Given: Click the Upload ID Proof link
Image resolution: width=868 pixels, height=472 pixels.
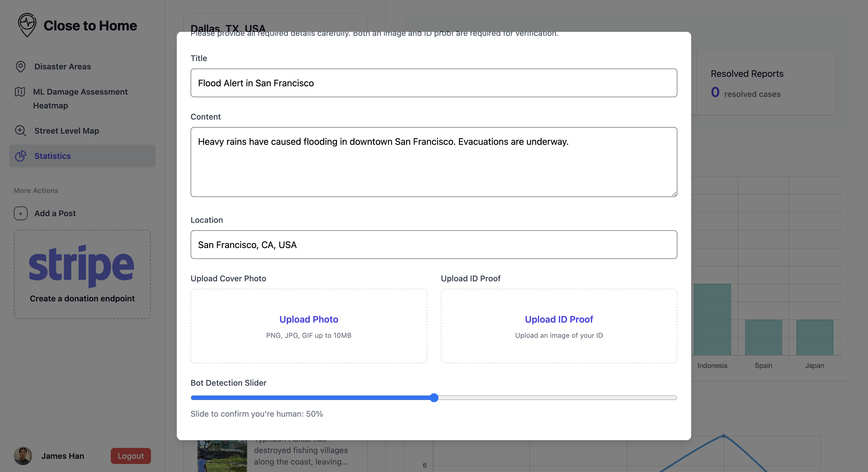Looking at the screenshot, I should [x=559, y=319].
